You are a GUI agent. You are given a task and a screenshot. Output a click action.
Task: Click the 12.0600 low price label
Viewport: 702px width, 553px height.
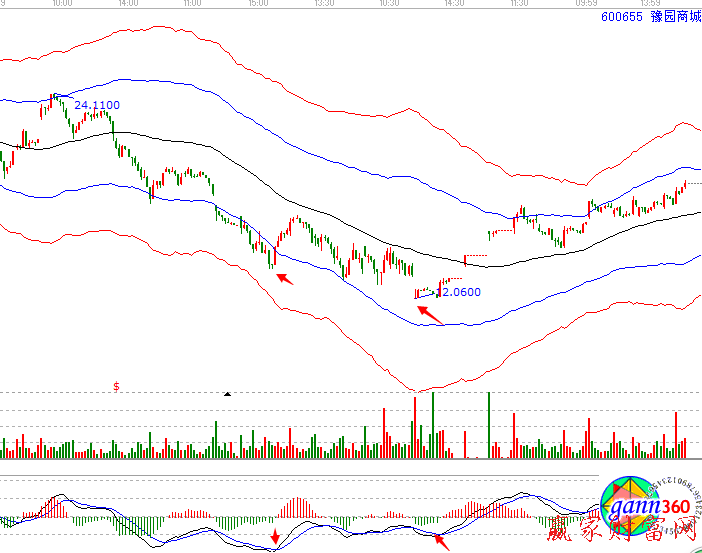tap(459, 292)
